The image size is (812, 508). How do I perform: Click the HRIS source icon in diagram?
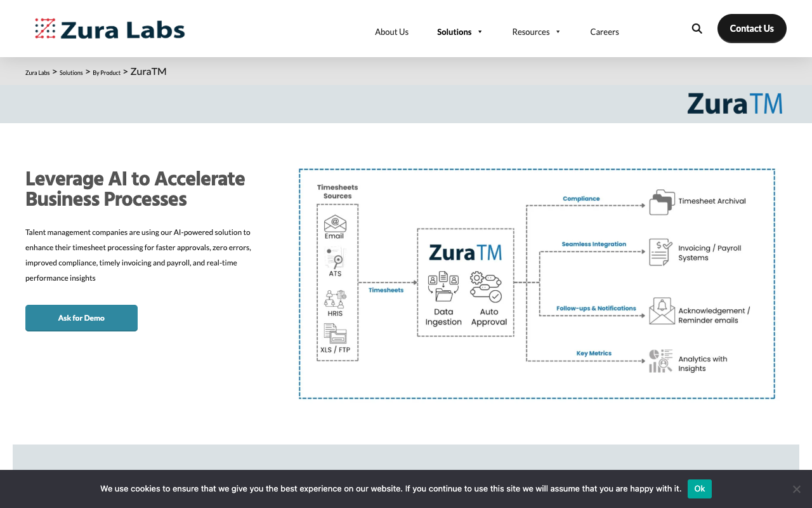(335, 298)
